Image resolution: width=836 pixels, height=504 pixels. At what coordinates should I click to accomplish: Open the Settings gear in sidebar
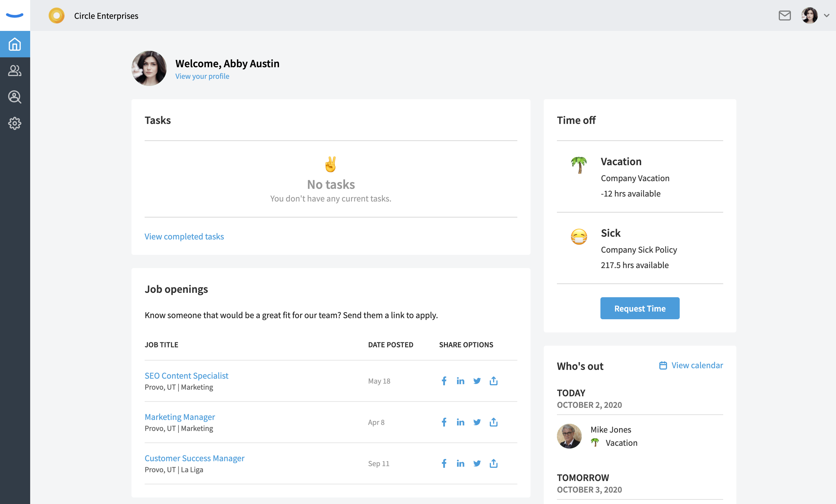point(15,123)
